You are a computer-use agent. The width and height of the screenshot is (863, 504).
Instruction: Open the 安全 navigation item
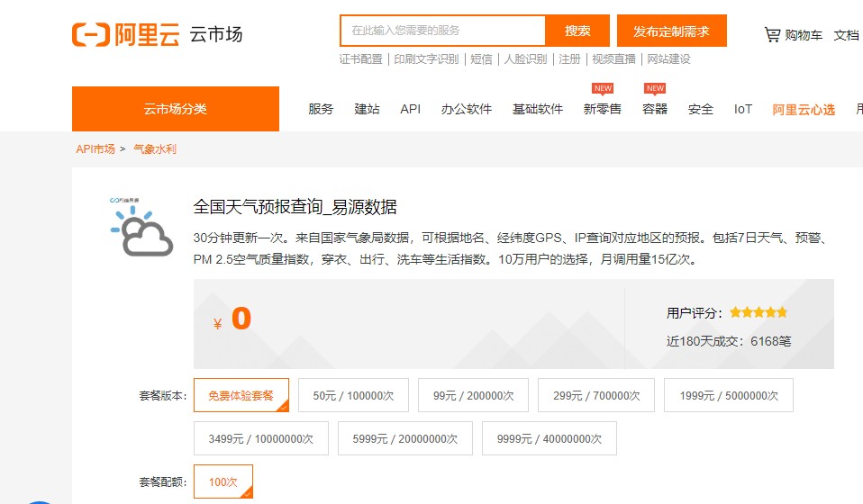(x=701, y=110)
